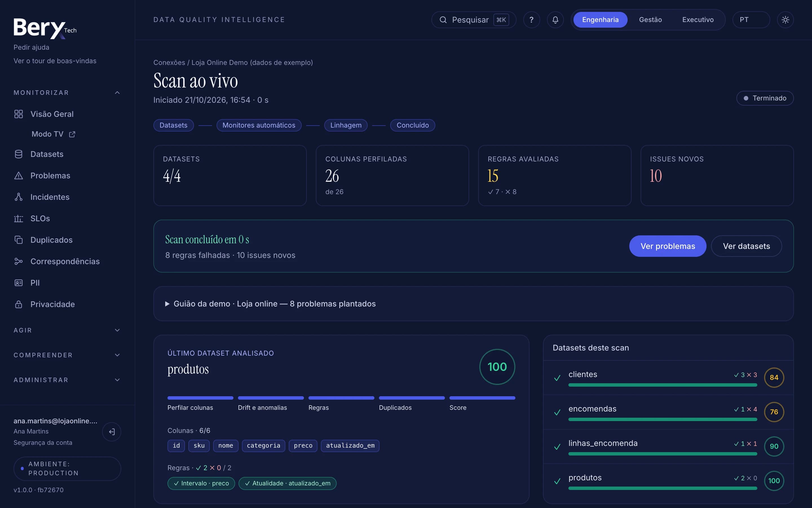This screenshot has width=812, height=508.
Task: Click the clientes progress bar
Action: pos(663,385)
